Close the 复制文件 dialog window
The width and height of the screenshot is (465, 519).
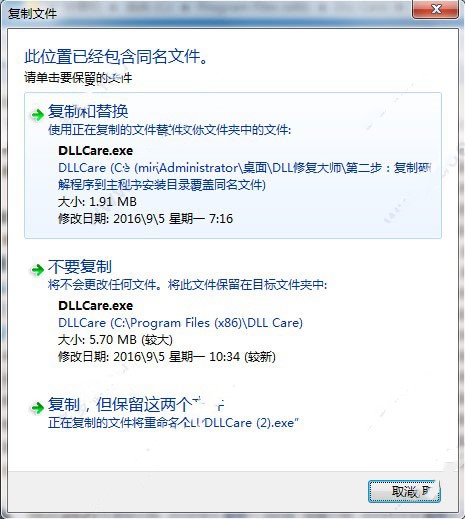pos(435,9)
